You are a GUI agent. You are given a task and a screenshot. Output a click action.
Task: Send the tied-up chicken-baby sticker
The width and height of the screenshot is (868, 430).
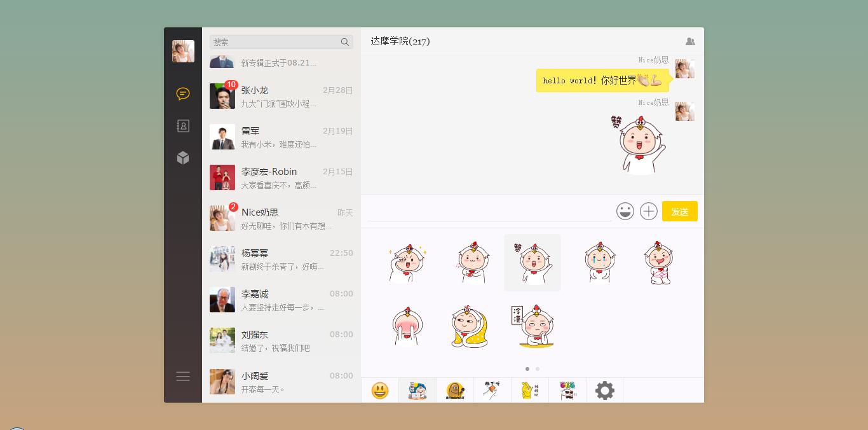659,263
